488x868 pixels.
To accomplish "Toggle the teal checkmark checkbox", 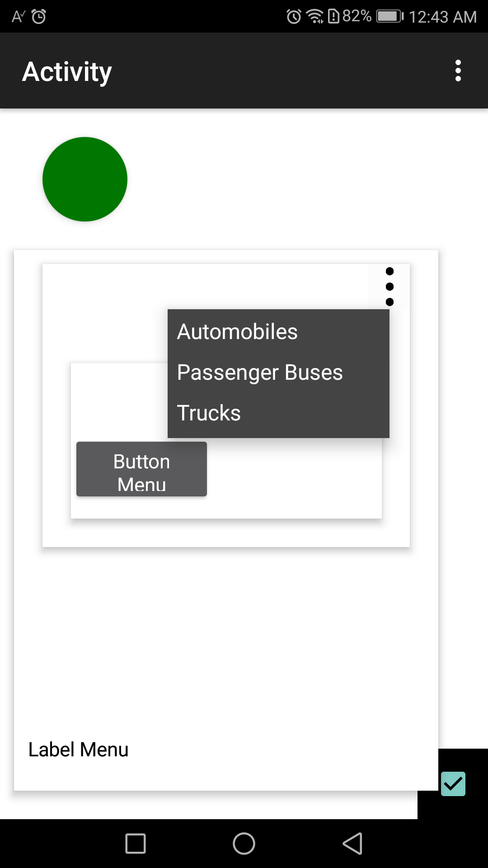I will (x=453, y=783).
